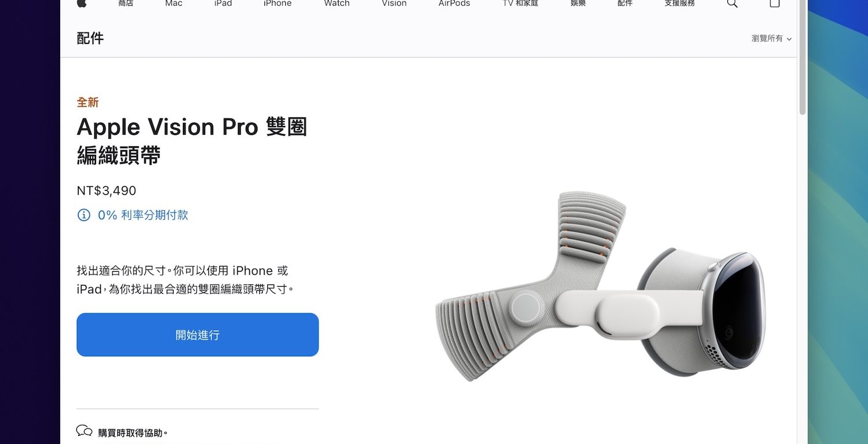Click the chat bubble icon near 購買時取得協助
Viewport: 868px width, 444px height.
(x=84, y=431)
